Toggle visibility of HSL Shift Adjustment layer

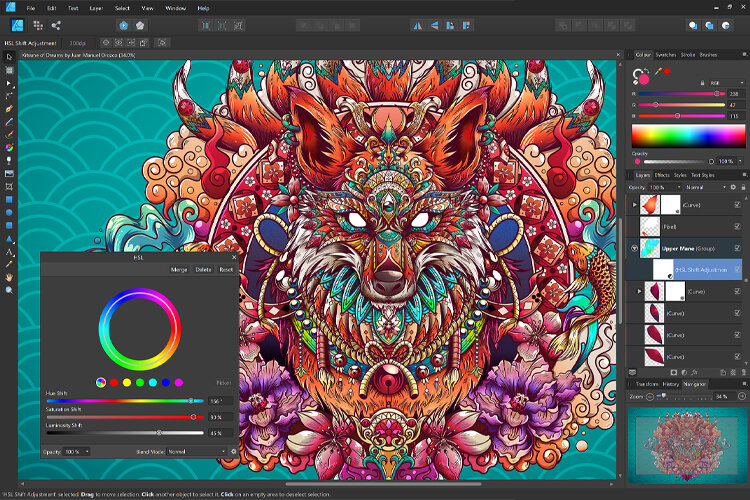(x=738, y=270)
